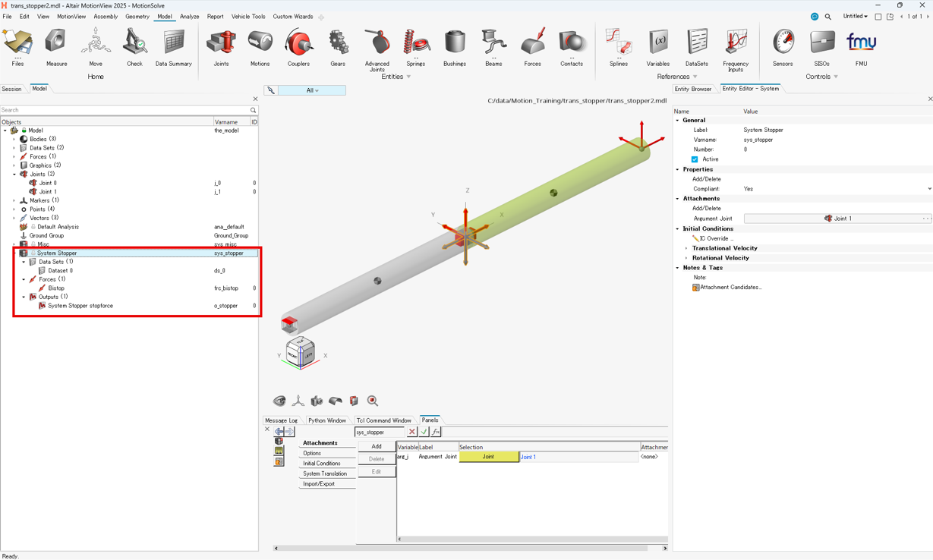Collapse the Joints (2) tree node
933x560 pixels.
click(x=14, y=174)
